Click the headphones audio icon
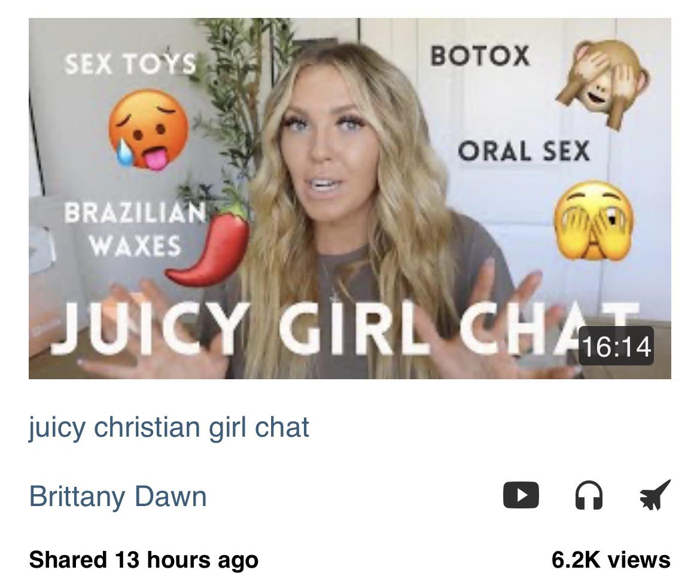700x588 pixels. 589,495
